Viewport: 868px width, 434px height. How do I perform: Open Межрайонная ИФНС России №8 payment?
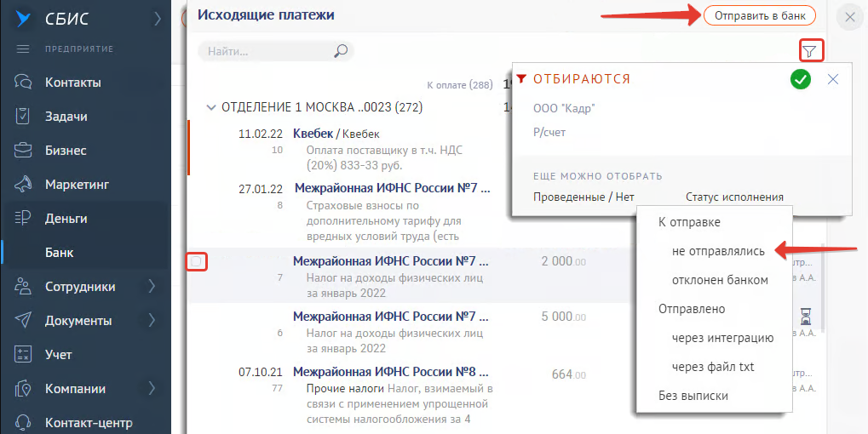click(x=391, y=372)
